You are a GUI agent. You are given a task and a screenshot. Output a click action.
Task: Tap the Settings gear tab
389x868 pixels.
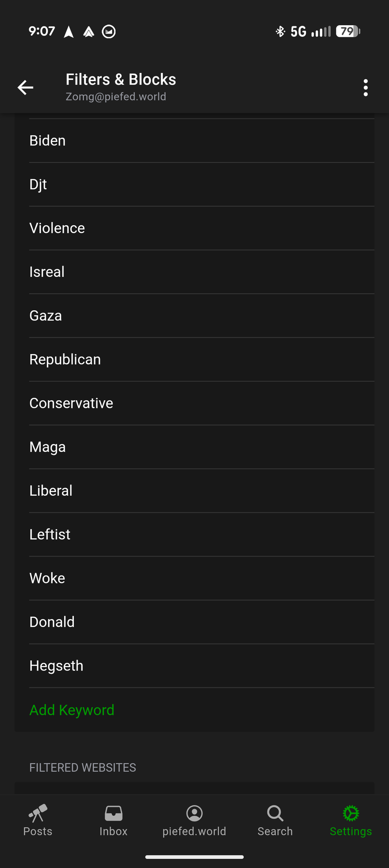point(351,820)
